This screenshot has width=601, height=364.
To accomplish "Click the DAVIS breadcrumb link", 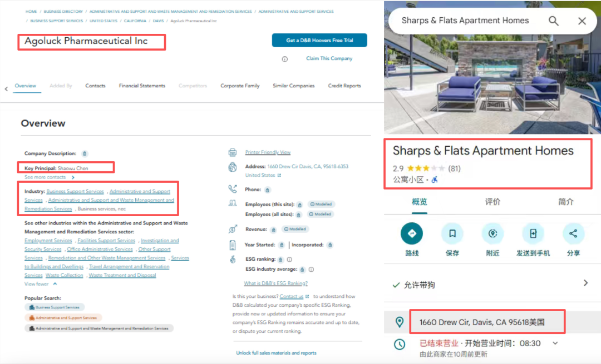I will (x=158, y=21).
